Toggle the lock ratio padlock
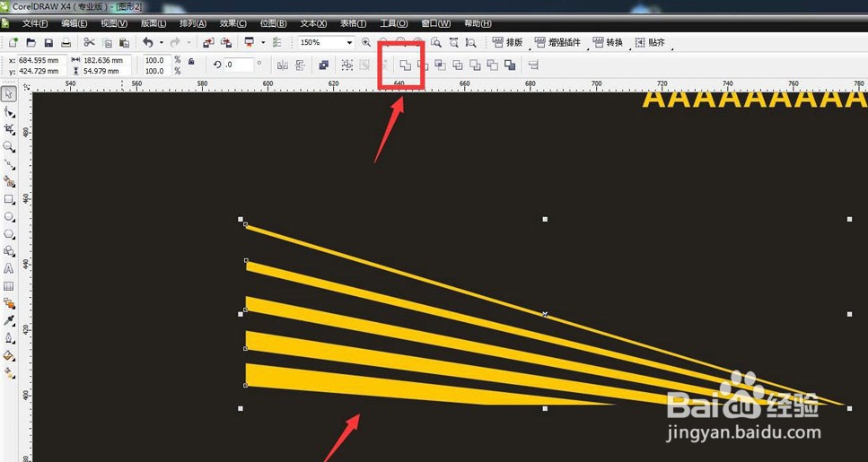The image size is (868, 462). point(191,61)
